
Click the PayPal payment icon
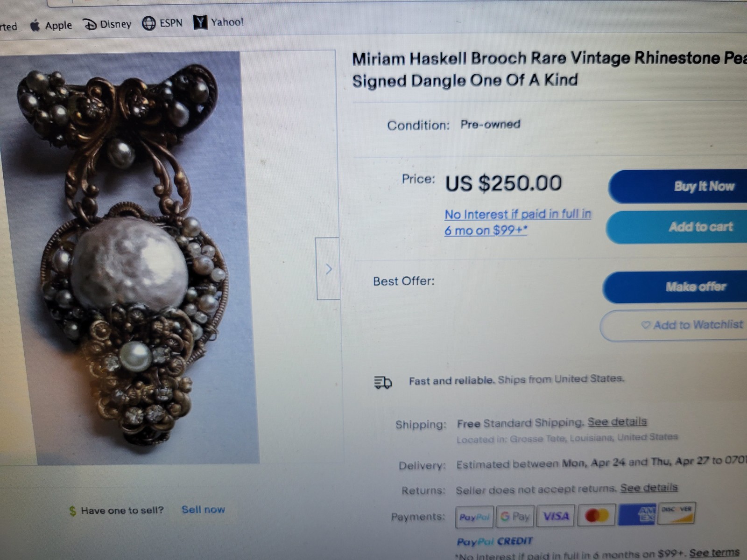[474, 517]
